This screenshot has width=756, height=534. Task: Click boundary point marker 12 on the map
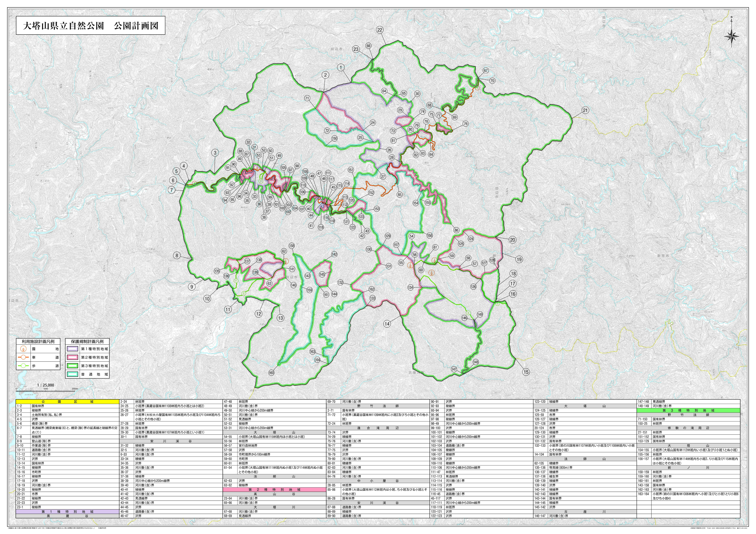[x=259, y=314]
